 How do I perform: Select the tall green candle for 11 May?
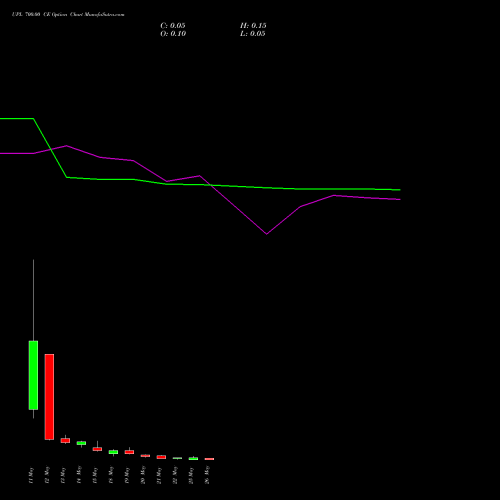click(x=33, y=375)
